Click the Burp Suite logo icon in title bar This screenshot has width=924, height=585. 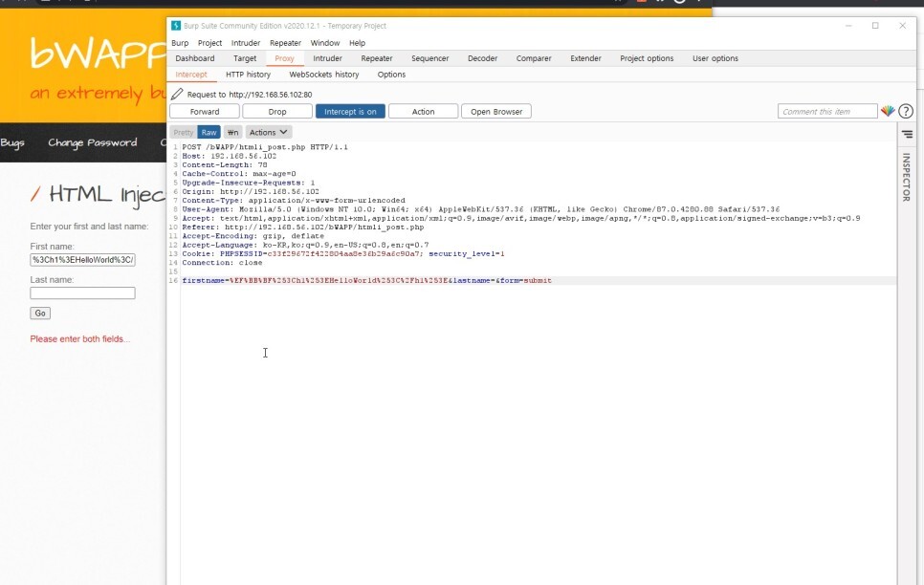176,26
